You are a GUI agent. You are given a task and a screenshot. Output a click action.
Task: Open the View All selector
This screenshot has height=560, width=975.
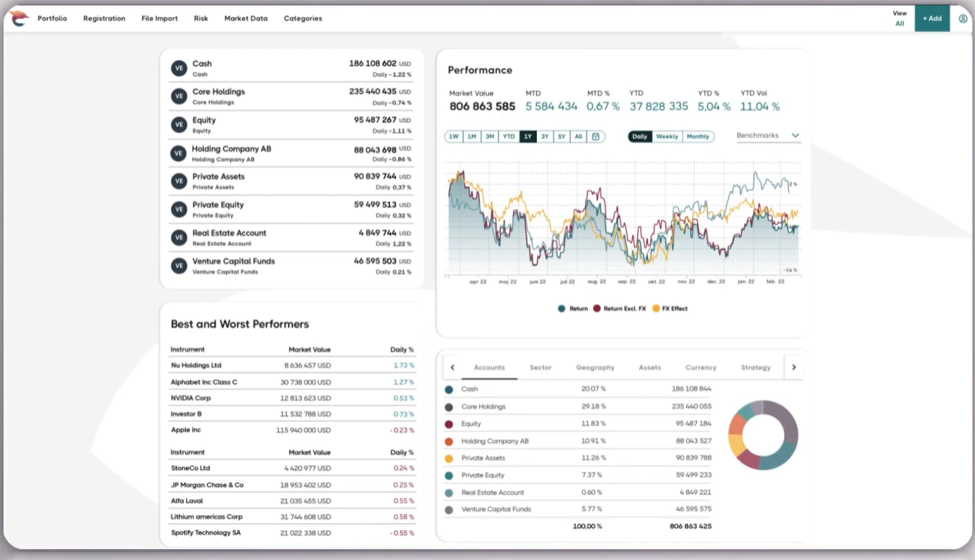click(x=899, y=18)
